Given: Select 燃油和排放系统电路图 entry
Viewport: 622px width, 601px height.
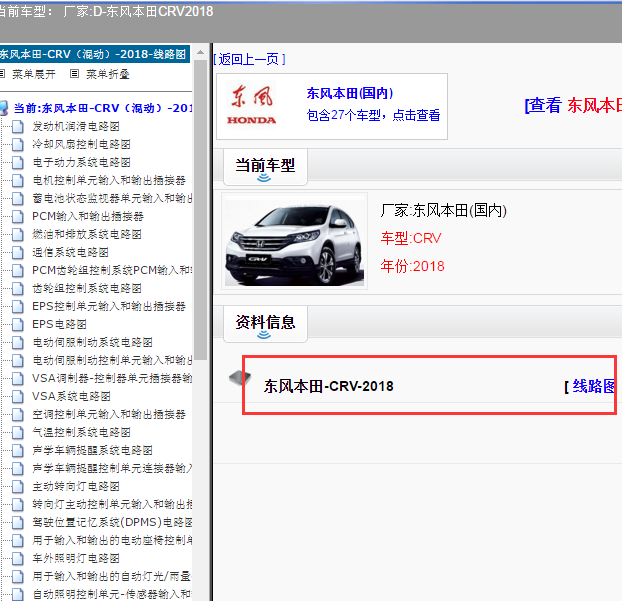Looking at the screenshot, I should coord(87,234).
